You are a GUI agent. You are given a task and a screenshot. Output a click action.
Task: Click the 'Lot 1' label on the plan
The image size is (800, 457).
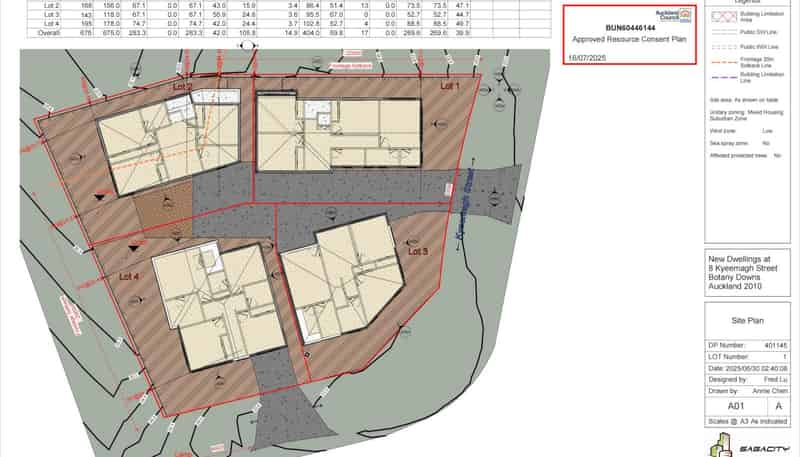point(450,86)
